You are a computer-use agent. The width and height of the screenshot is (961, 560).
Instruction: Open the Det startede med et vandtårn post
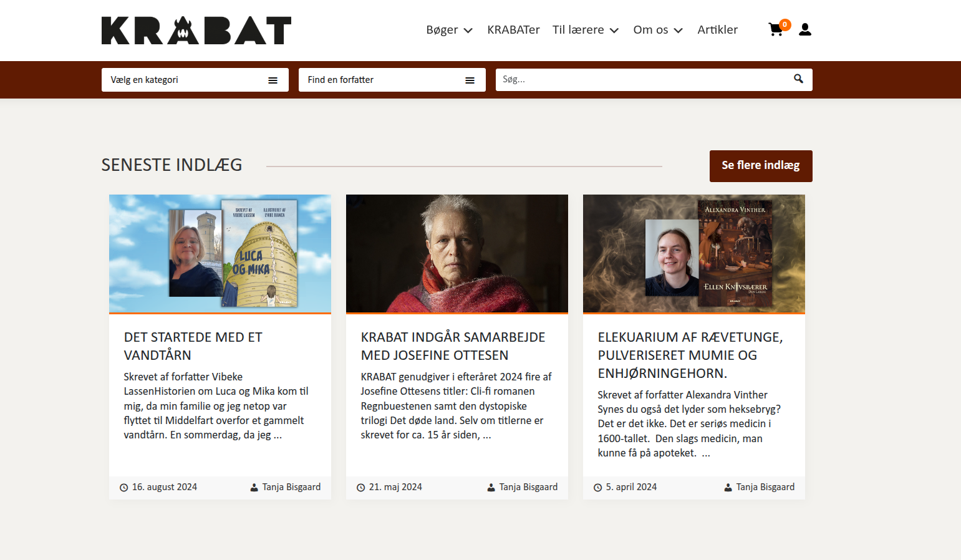(x=193, y=346)
